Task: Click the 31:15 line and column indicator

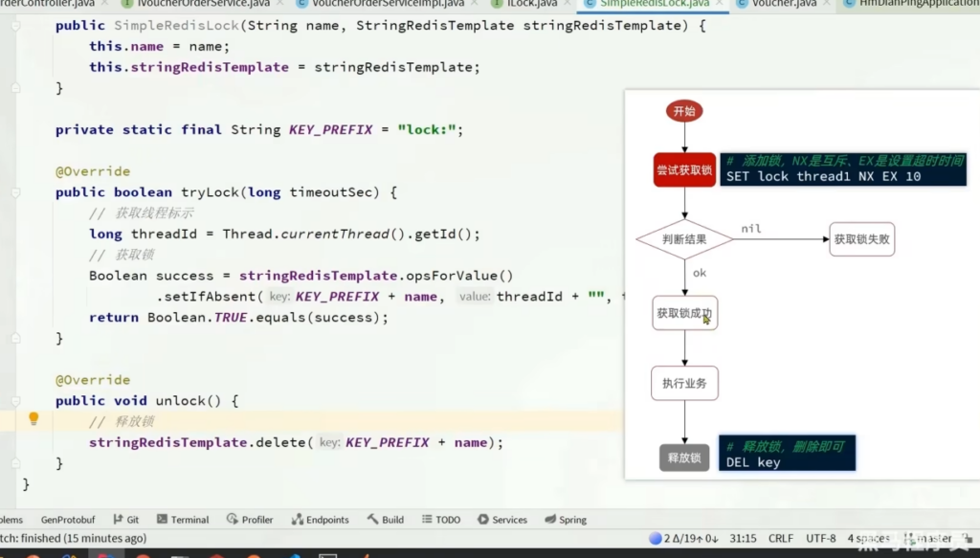Action: (x=742, y=539)
